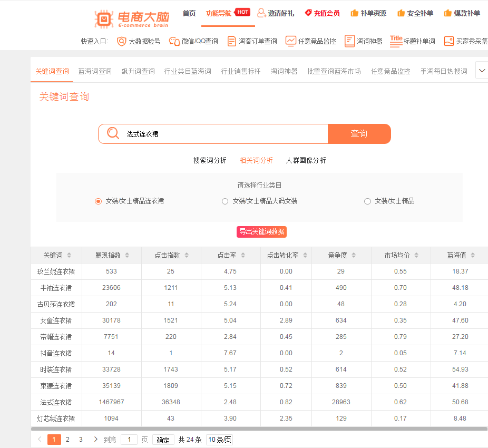The height and width of the screenshot is (448, 488).
Task: Open the 10条/页 page size selector
Action: (x=219, y=439)
